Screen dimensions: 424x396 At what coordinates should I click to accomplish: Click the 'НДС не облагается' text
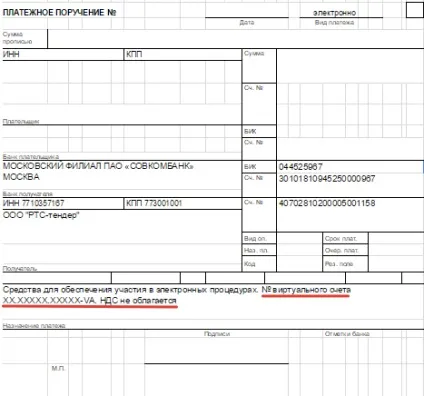tap(138, 301)
